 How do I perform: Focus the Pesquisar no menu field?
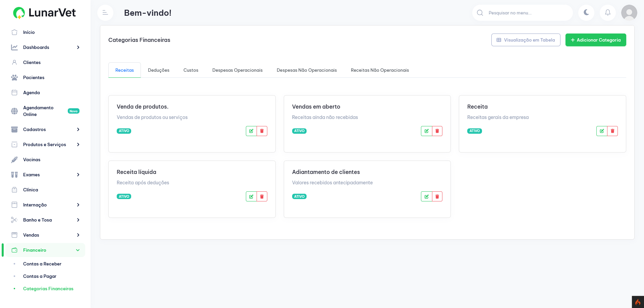click(523, 13)
